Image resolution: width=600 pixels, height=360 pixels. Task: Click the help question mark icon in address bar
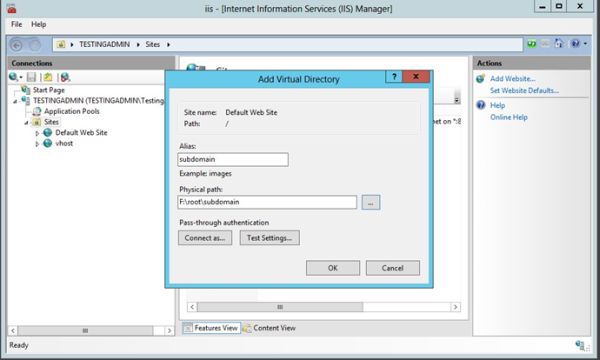575,44
